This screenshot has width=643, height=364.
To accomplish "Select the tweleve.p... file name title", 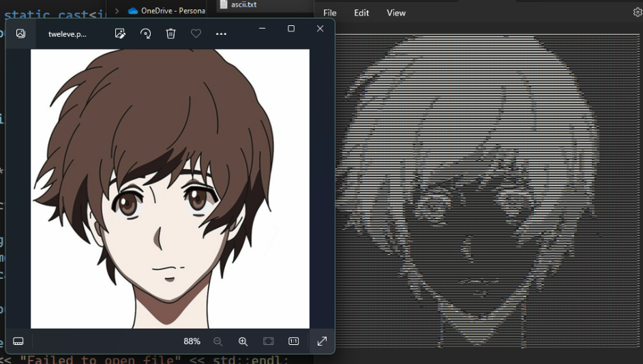I will (x=68, y=34).
